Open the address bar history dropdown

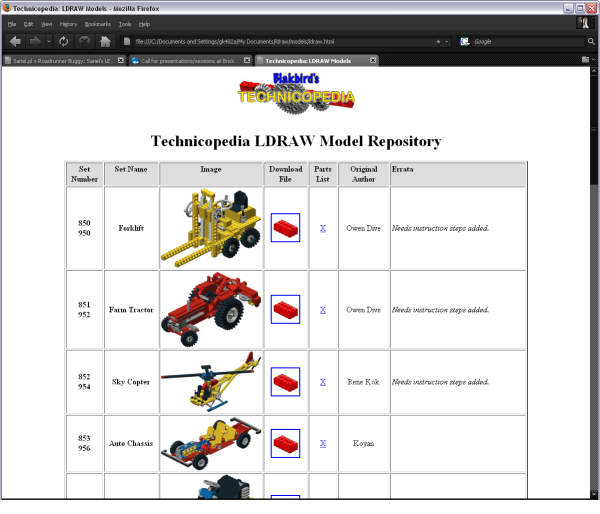(x=446, y=42)
